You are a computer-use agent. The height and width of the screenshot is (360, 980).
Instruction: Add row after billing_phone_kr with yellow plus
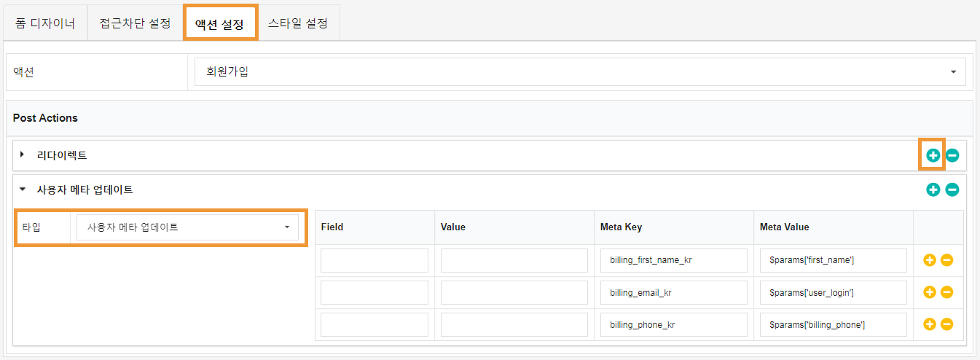tap(929, 324)
